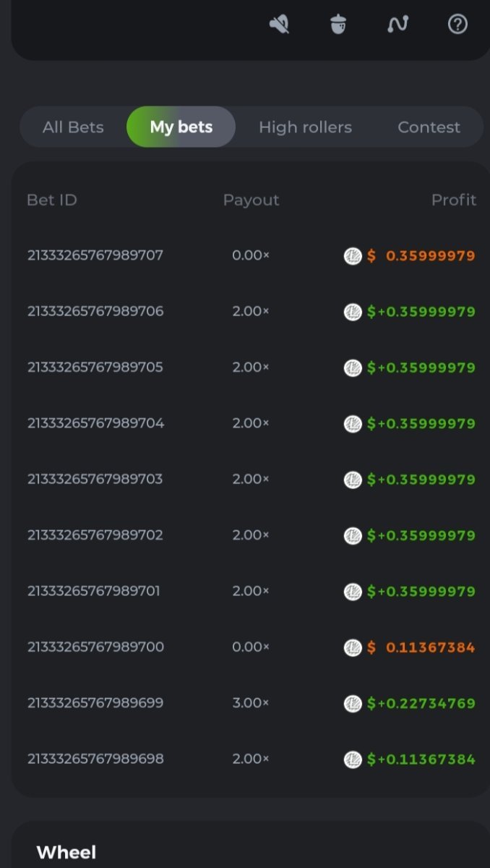Open the High rollers tab
Image resolution: width=490 pixels, height=868 pixels.
click(305, 127)
